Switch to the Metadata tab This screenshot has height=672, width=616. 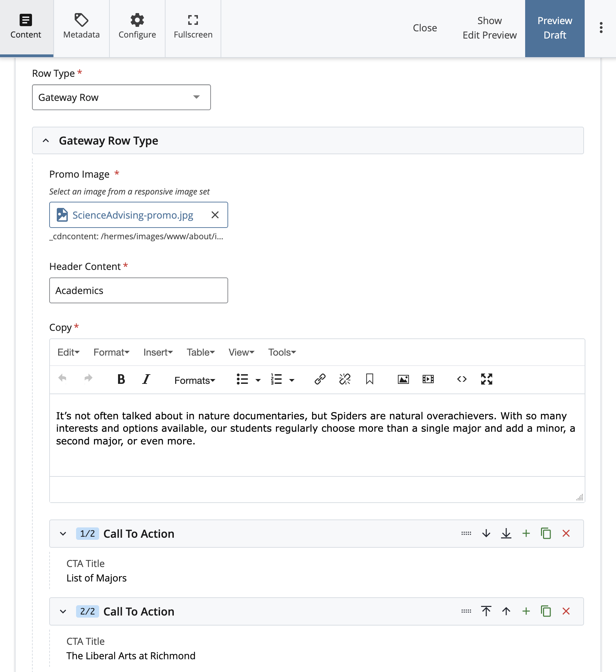(81, 28)
